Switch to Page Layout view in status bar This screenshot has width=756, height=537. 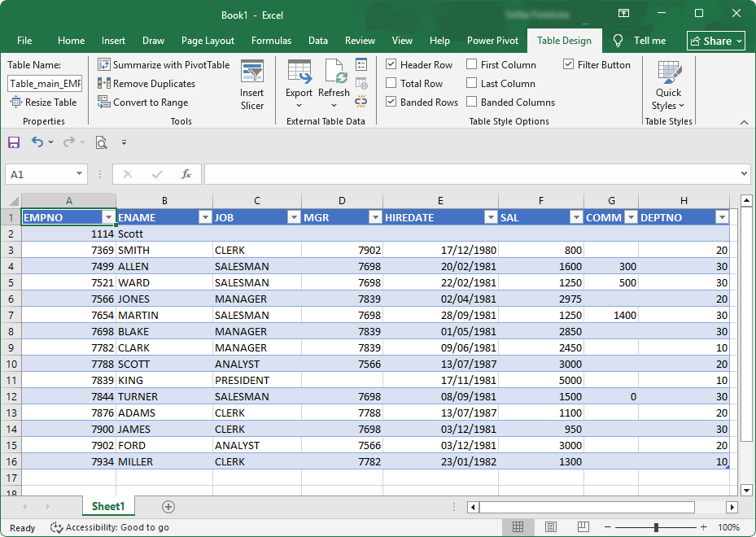point(551,527)
